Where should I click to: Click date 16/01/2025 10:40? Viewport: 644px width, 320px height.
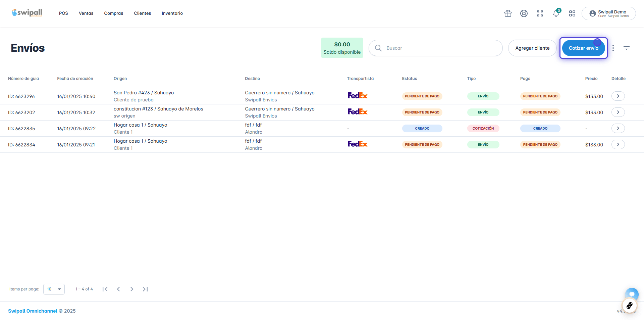click(x=76, y=96)
